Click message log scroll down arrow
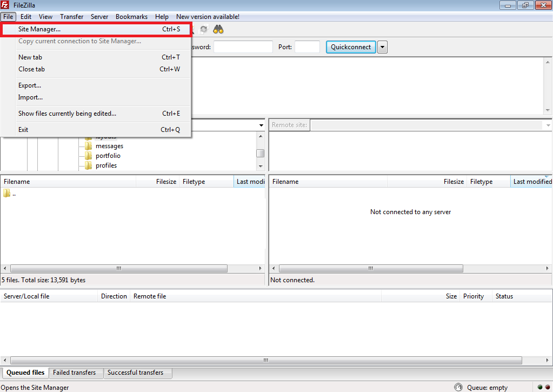 (548, 110)
